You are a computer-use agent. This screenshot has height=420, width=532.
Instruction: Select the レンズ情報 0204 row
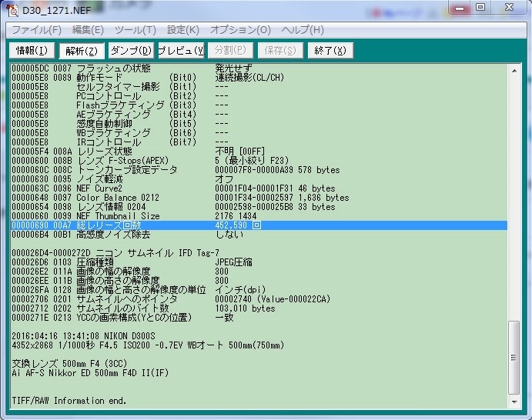tap(259, 207)
